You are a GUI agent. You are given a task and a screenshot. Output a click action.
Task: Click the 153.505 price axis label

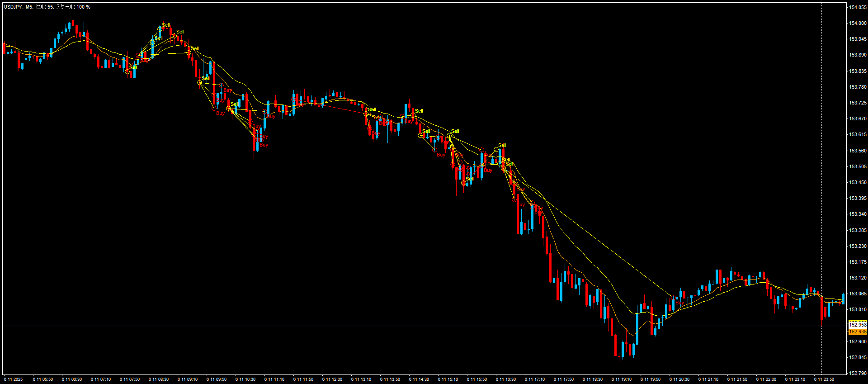pos(858,166)
